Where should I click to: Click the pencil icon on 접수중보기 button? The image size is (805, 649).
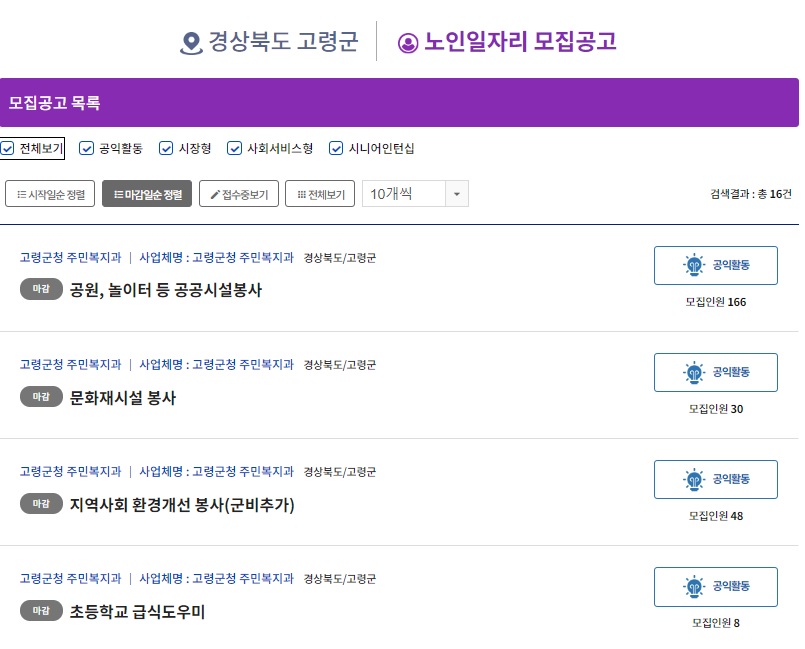tap(215, 194)
